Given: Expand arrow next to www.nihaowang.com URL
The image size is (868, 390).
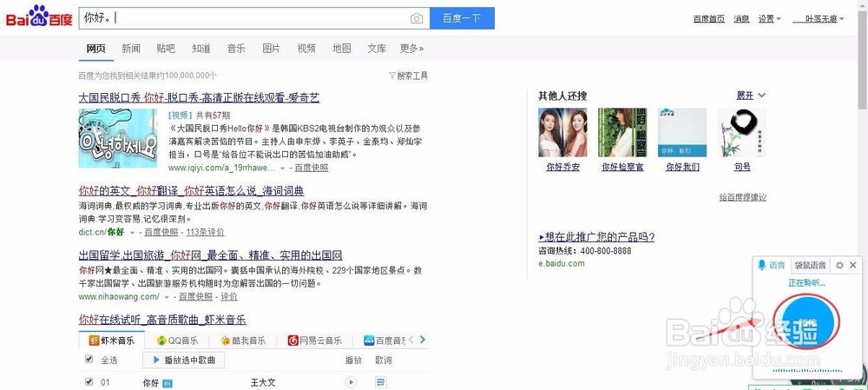Looking at the screenshot, I should [166, 297].
